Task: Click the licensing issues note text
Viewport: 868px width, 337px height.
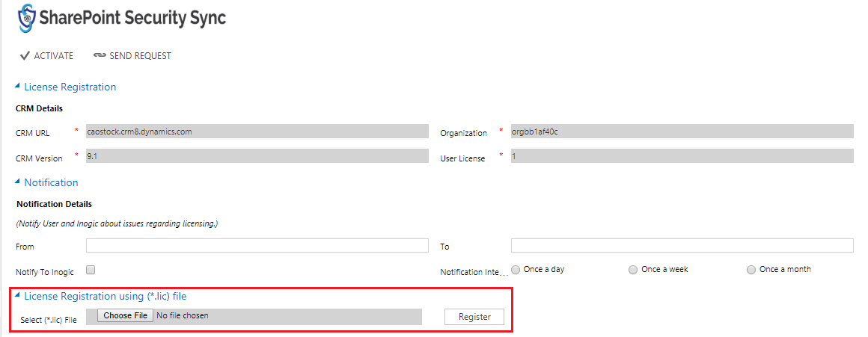Action: 117,223
